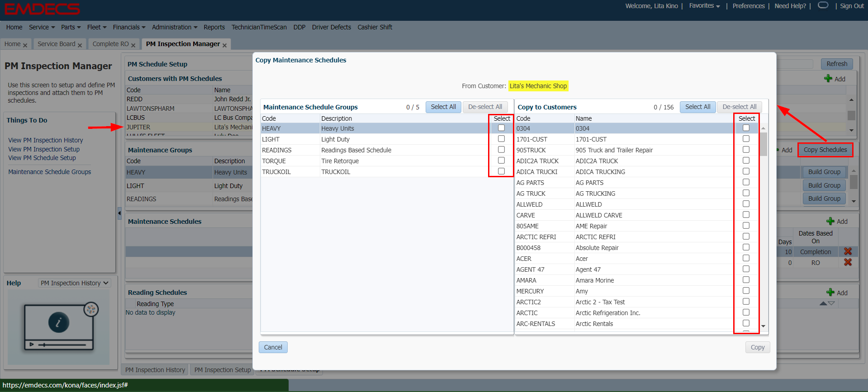Click De-select All for Maintenance Schedule Groups
The width and height of the screenshot is (868, 392).
[x=485, y=107]
